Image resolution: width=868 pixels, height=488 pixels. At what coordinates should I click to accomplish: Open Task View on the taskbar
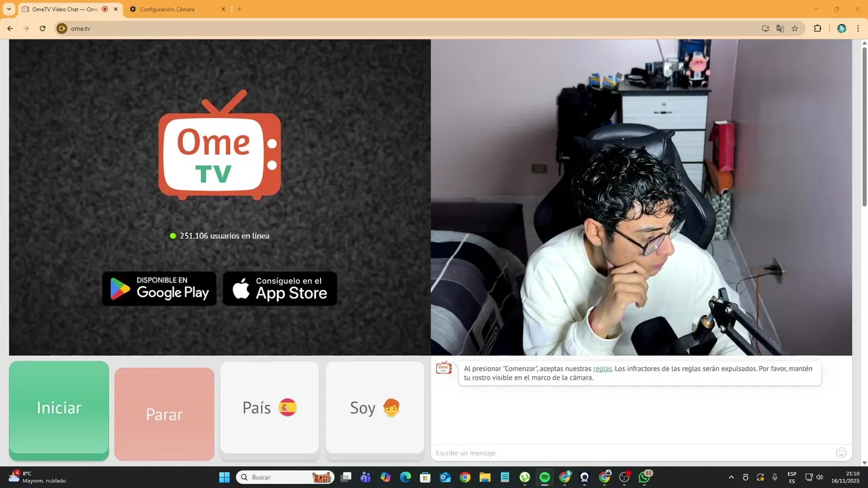(x=346, y=477)
